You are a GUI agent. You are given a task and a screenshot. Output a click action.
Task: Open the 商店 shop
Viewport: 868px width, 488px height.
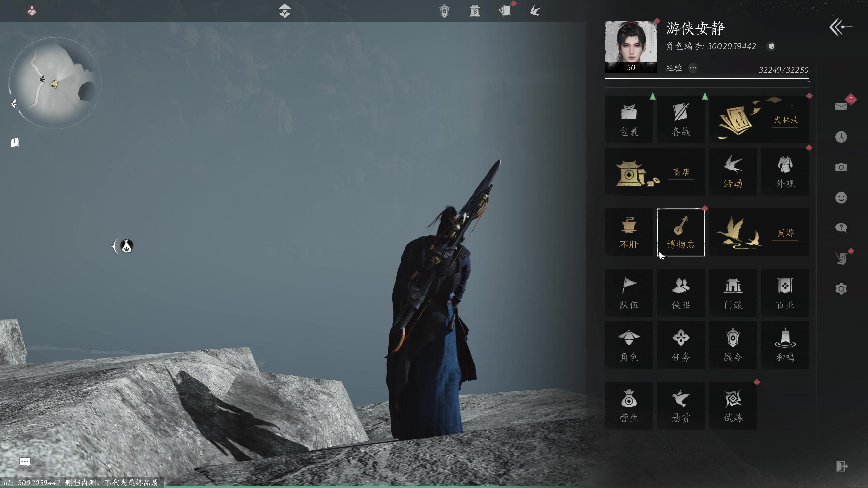tap(655, 171)
